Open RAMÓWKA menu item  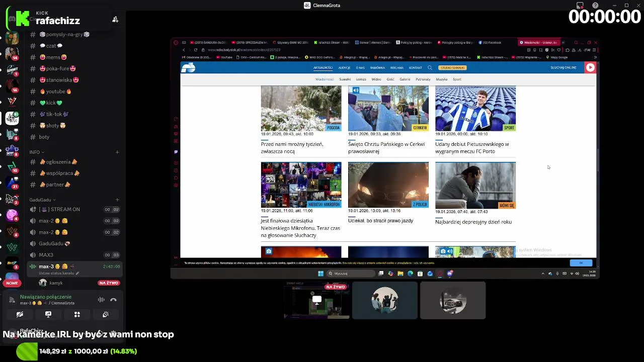(377, 68)
